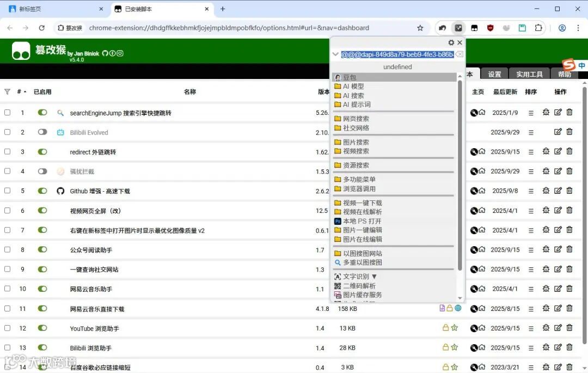Open Bilibili 浏览助手 script
Screen dimensions: 588x373
(x=91, y=348)
